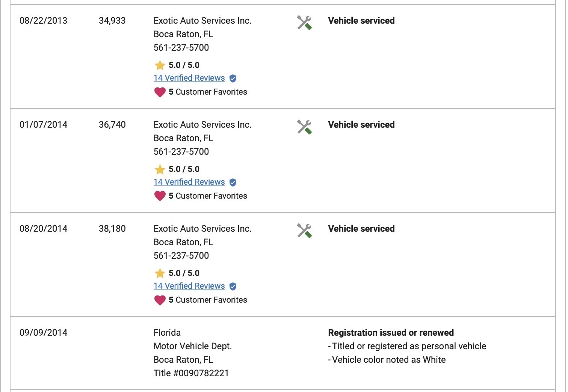This screenshot has height=392, width=568.
Task: Click the gold star rating in 01/07/2014 entry
Action: (x=160, y=169)
